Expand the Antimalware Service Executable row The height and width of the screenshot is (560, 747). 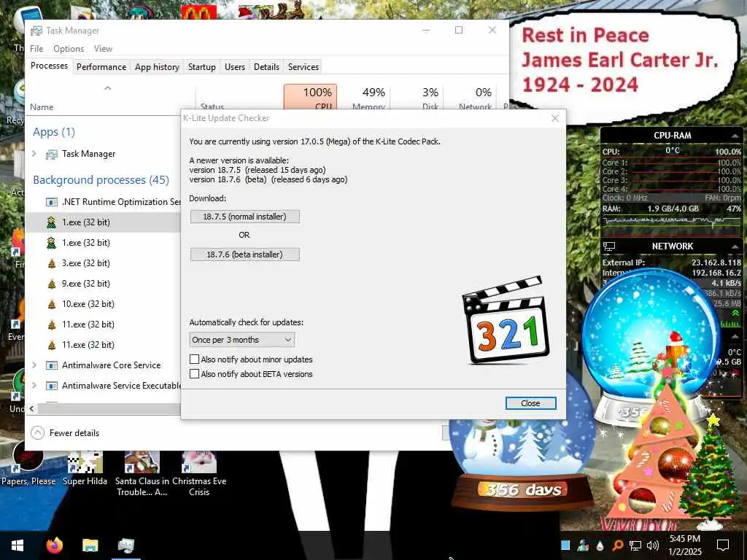(34, 385)
